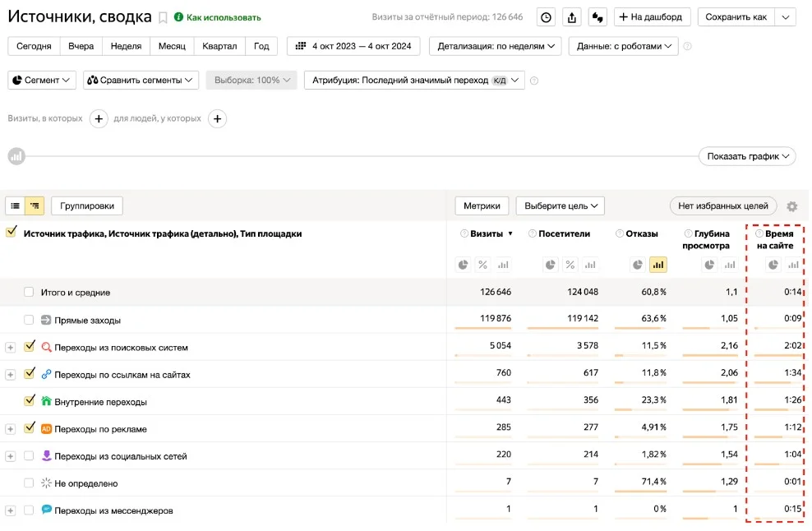812x531 pixels.
Task: Click the На дашборд button
Action: tap(652, 17)
